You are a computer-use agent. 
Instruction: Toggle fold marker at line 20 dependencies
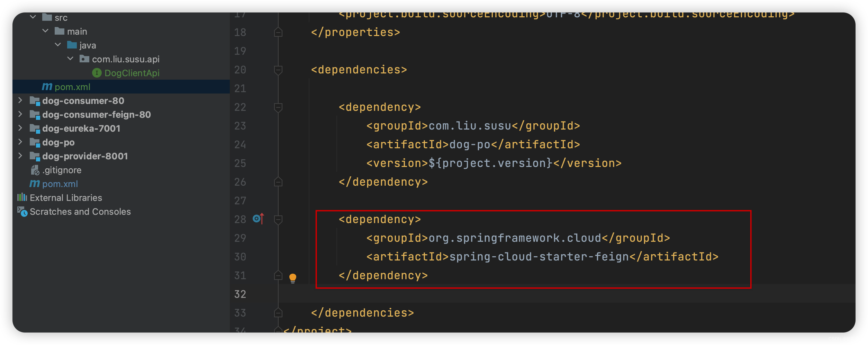[278, 70]
